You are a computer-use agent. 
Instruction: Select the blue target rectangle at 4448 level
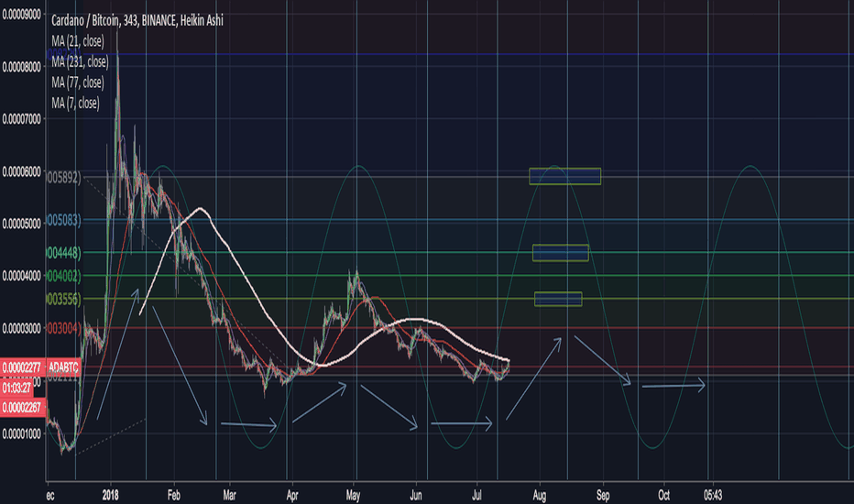(x=561, y=253)
